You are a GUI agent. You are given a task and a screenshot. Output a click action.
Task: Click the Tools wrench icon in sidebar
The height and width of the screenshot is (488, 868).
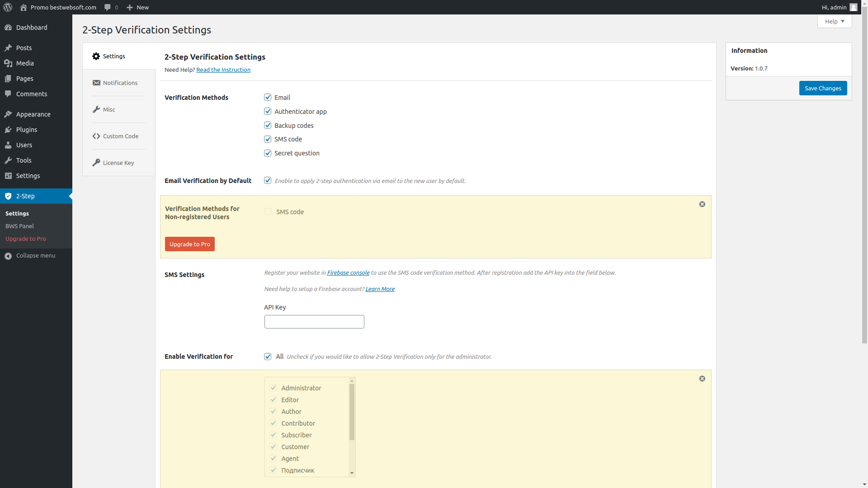click(8, 160)
